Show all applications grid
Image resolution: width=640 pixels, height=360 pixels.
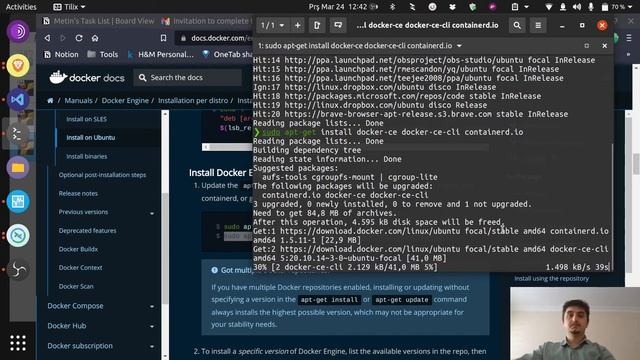tap(18, 343)
